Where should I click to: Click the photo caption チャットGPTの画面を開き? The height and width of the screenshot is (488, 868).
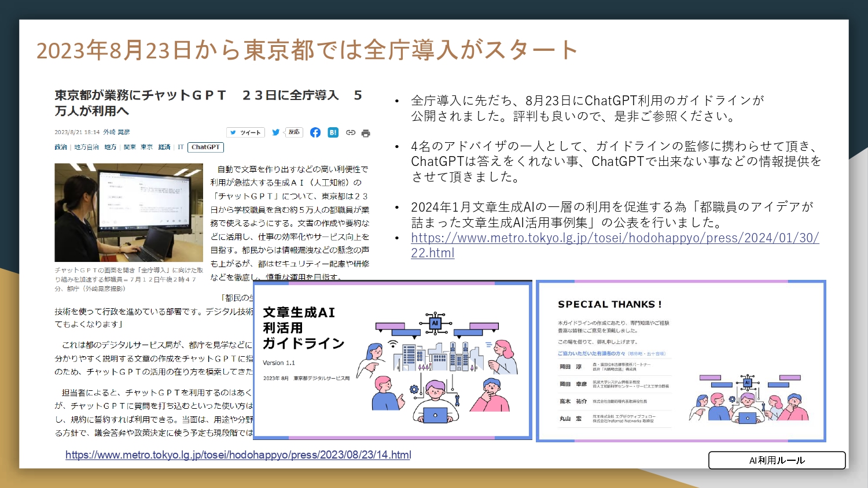(x=128, y=279)
